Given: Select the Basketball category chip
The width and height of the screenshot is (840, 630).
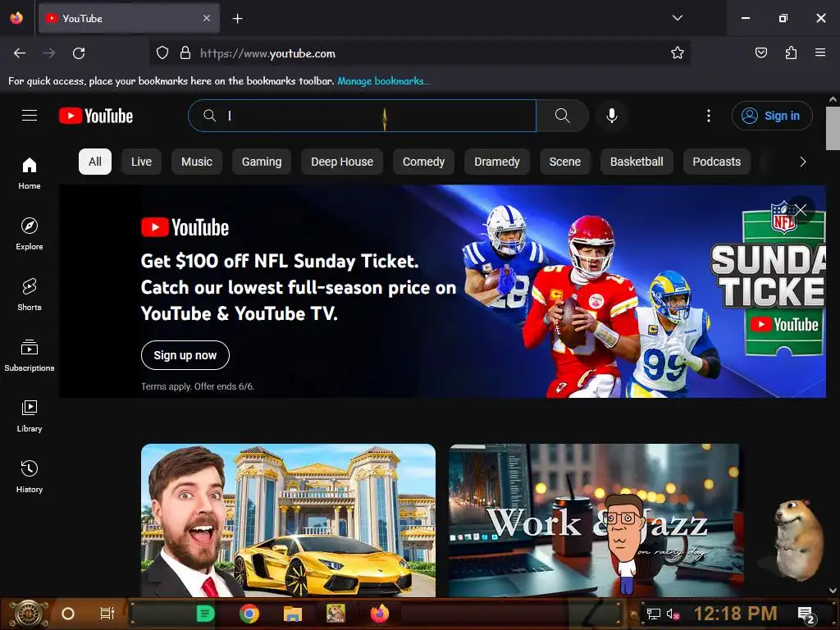Looking at the screenshot, I should point(637,162).
